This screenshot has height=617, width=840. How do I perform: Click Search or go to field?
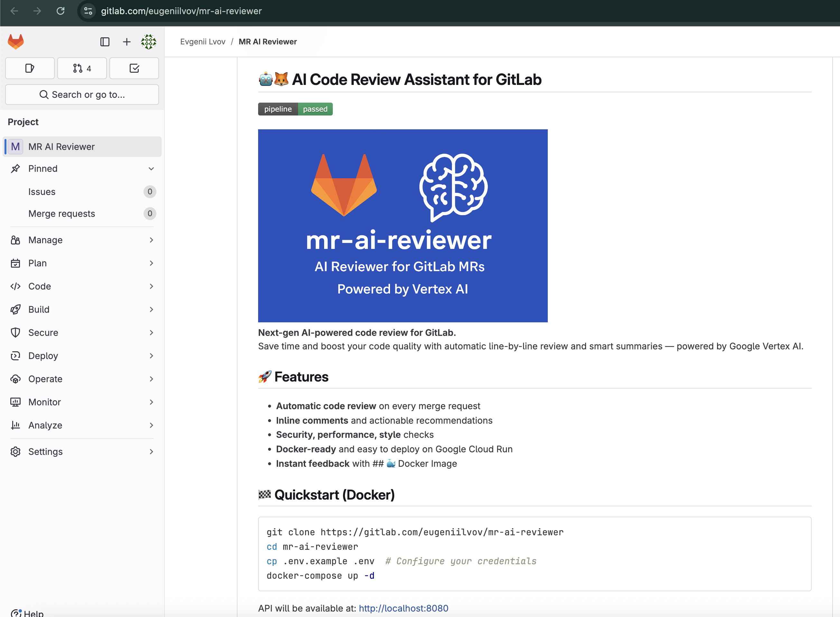(x=82, y=95)
